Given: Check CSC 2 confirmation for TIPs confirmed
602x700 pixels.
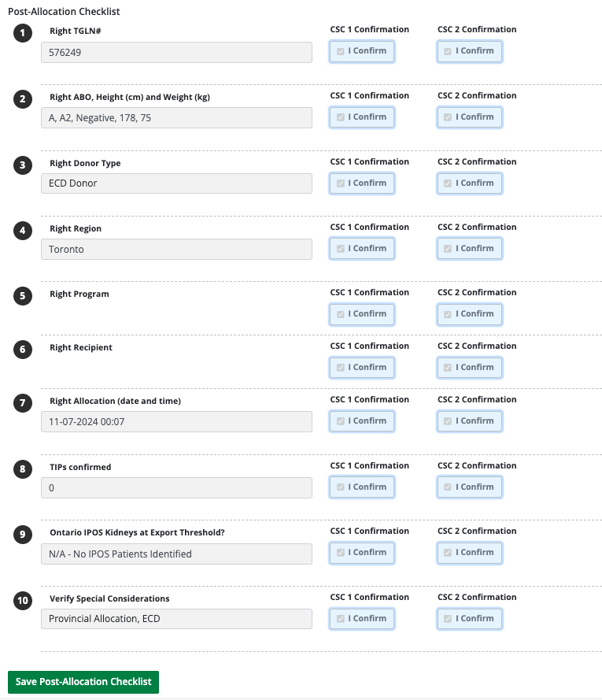Looking at the screenshot, I should [469, 487].
